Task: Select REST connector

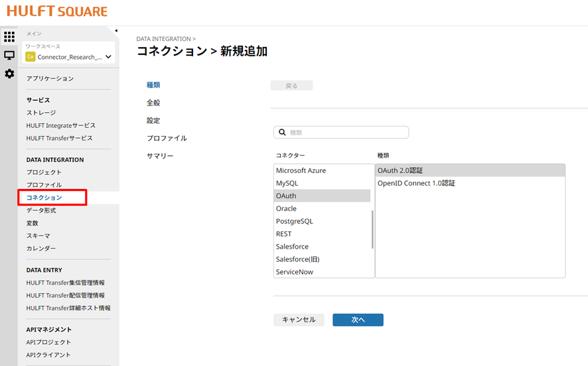Action: point(322,234)
